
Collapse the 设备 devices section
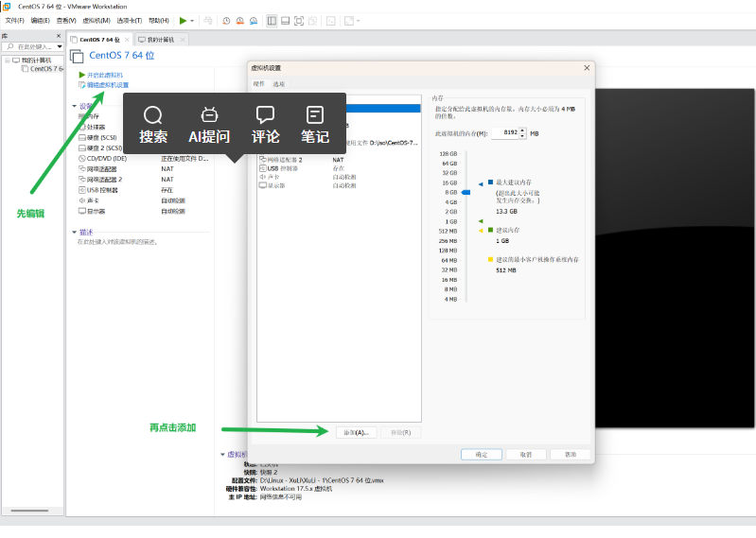coord(74,106)
